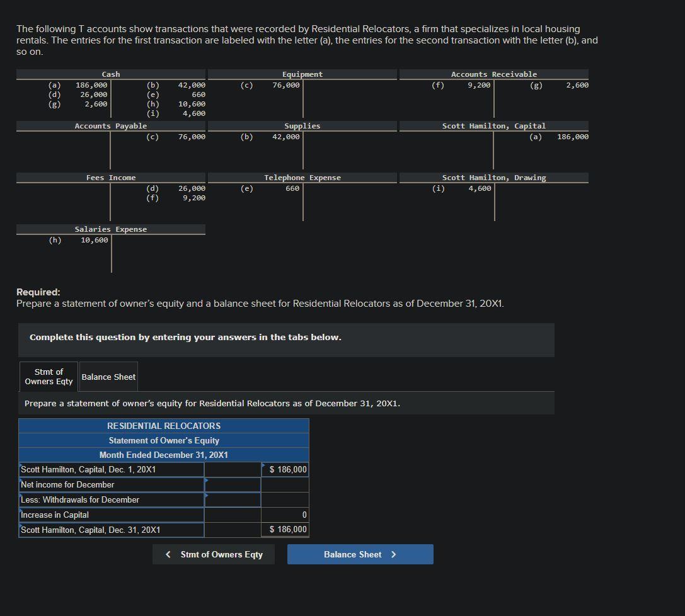Click the Increase in Capital total cell showing 0

[x=285, y=515]
